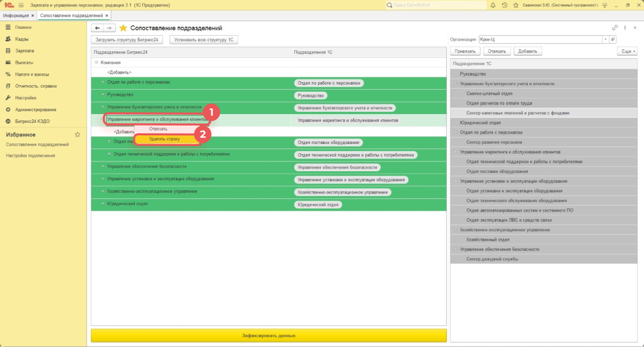Toggle favorite star beside Сопоставление подразделений title
This screenshot has height=347, width=644.
coord(123,28)
